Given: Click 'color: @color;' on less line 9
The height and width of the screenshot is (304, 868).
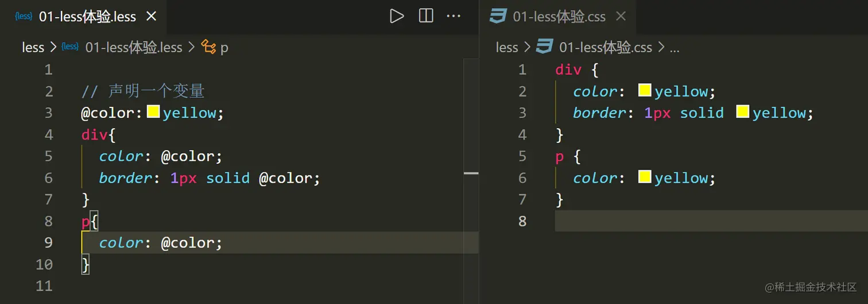Looking at the screenshot, I should (x=161, y=243).
